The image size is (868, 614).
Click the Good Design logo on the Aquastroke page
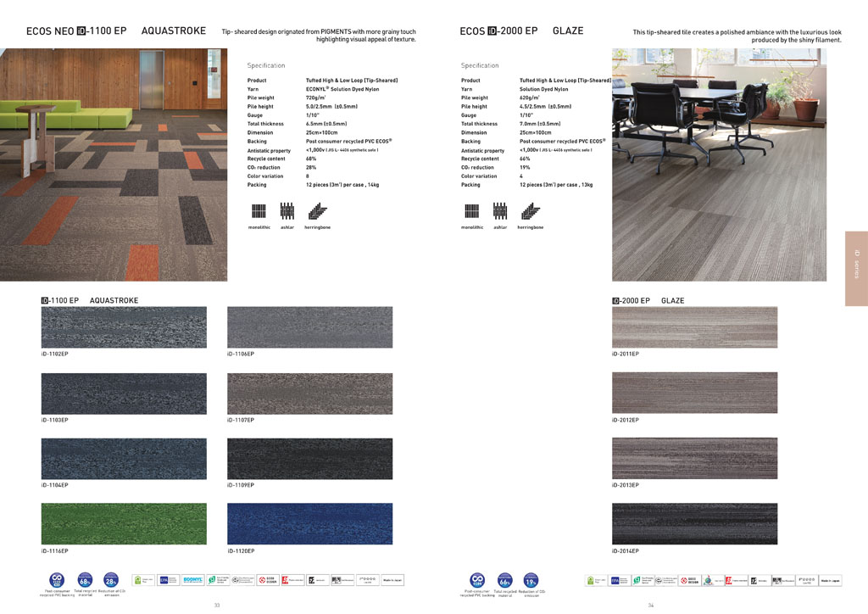pos(268,580)
